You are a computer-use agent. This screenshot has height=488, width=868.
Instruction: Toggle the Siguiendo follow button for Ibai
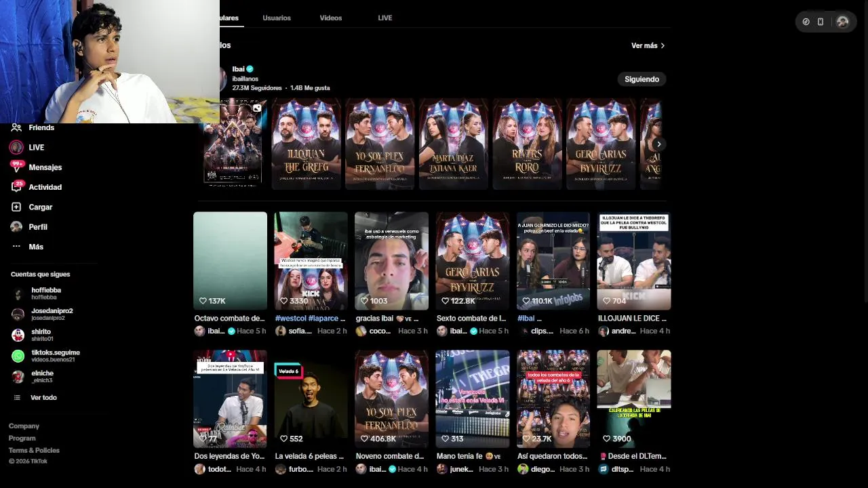(642, 79)
